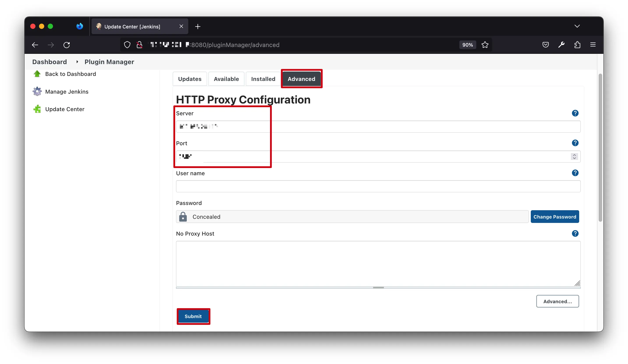Image resolution: width=628 pixels, height=364 pixels.
Task: Expand the Advanced... options button
Action: [x=557, y=301]
